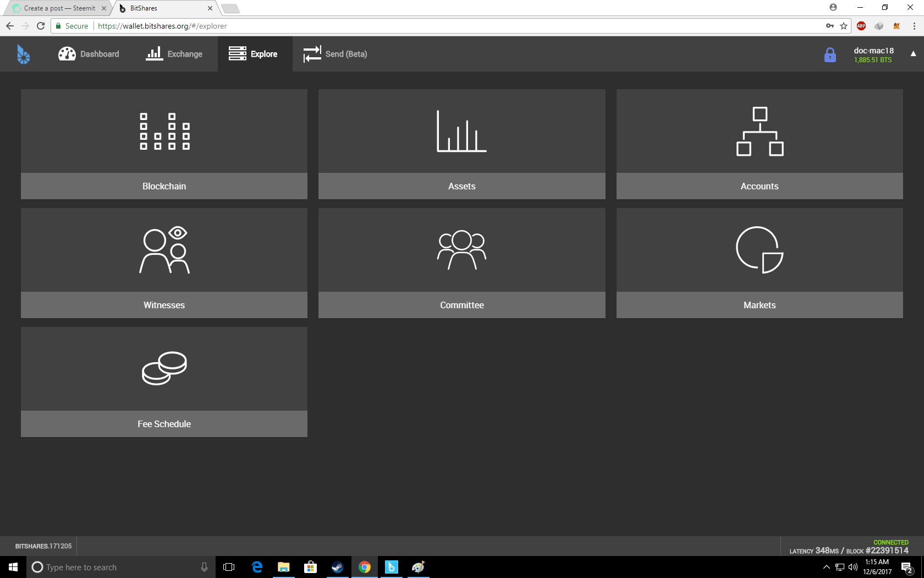Screen dimensions: 924x578
Task: Click the BitShares logo in the header
Action: click(23, 54)
